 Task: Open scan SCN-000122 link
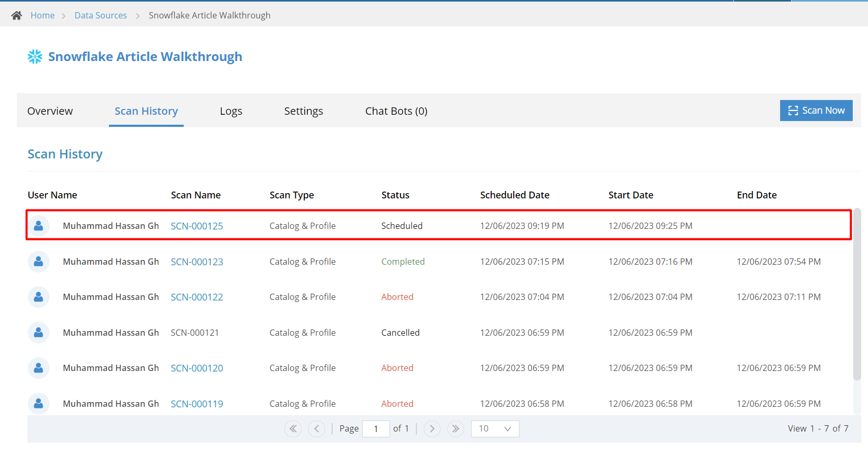coord(197,297)
